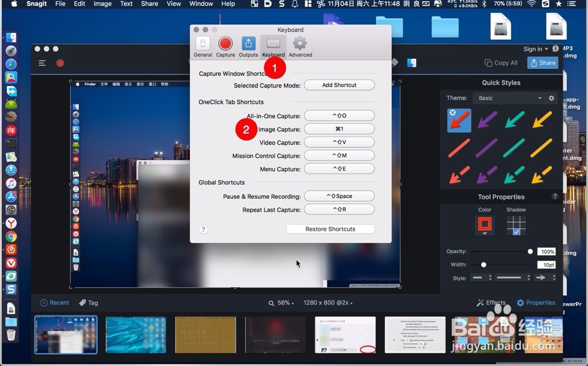This screenshot has height=366, width=588.
Task: Open the Image menu
Action: point(102,4)
